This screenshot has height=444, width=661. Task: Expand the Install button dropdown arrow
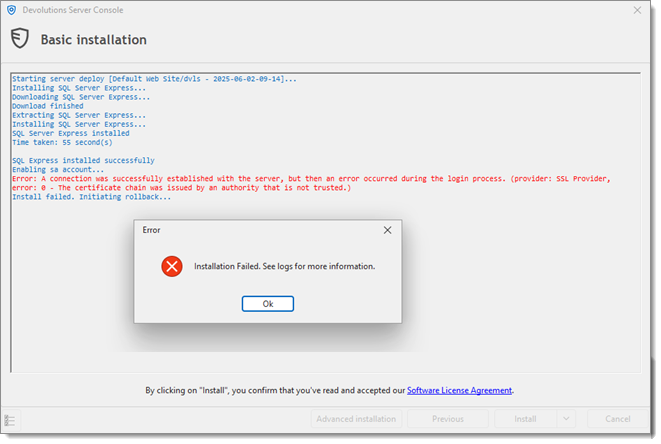point(566,419)
